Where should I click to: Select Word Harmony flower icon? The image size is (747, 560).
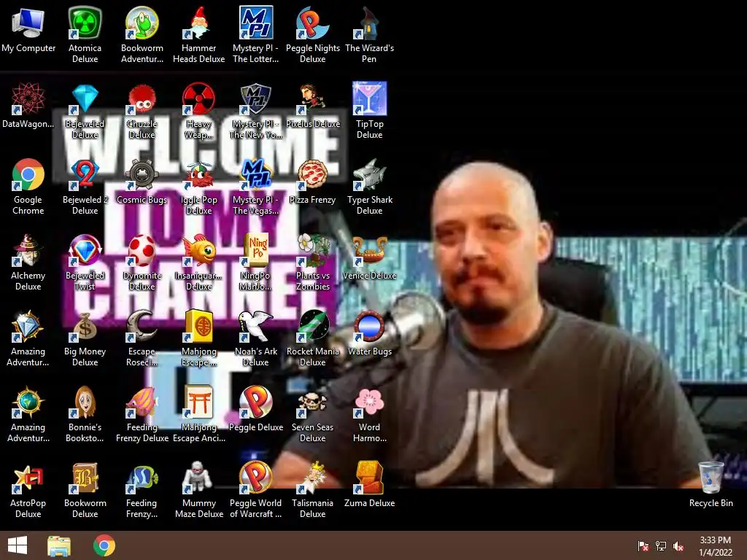click(x=369, y=414)
